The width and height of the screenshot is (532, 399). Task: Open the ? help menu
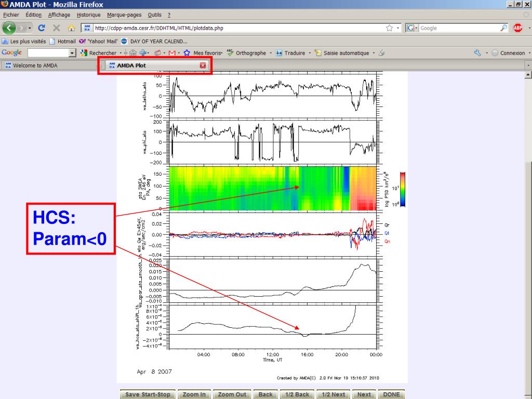169,15
